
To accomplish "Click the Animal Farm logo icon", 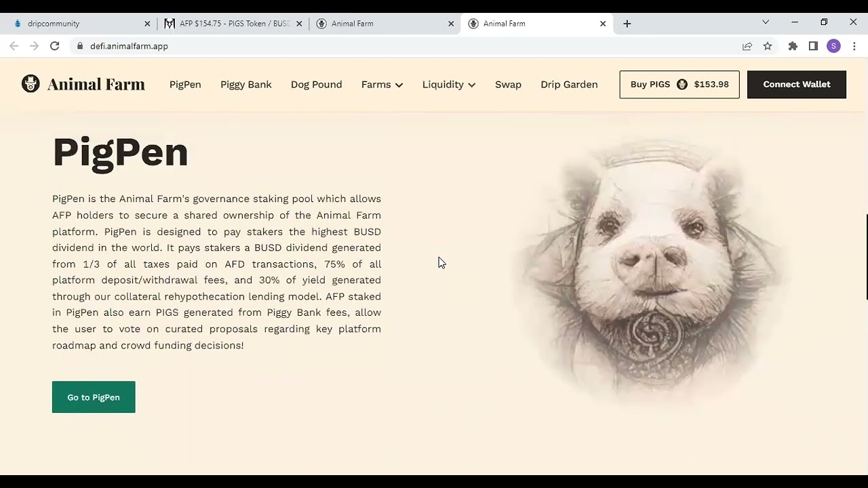I will pyautogui.click(x=31, y=84).
